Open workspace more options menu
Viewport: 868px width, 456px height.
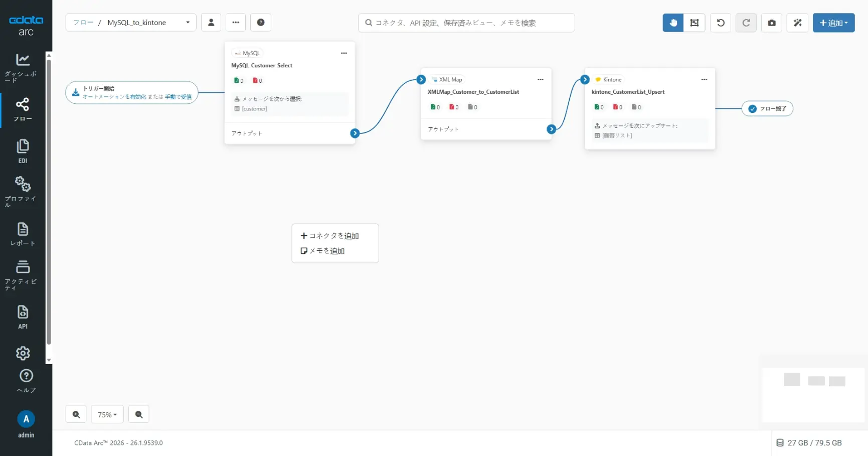point(236,23)
